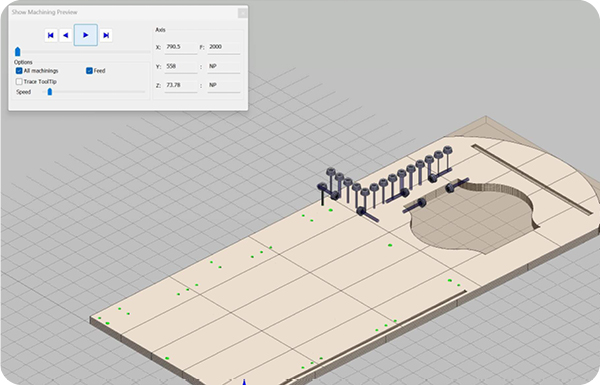This screenshot has height=385, width=600.
Task: Step backward in the machining preview
Action: click(66, 35)
